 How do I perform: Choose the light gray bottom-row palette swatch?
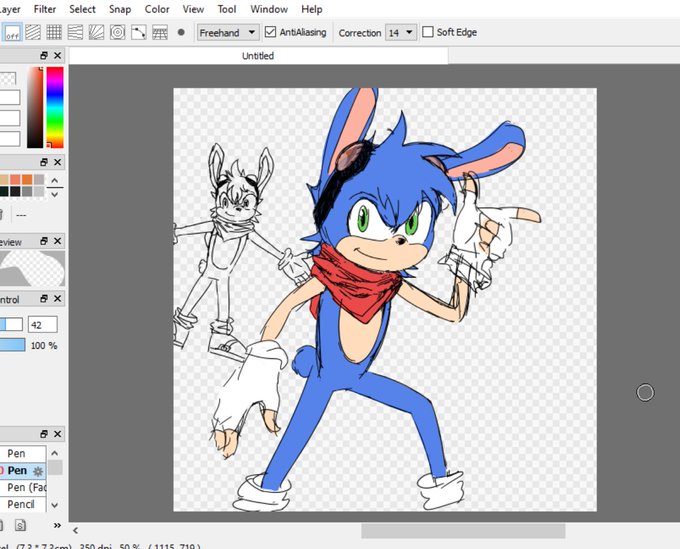[x=39, y=191]
